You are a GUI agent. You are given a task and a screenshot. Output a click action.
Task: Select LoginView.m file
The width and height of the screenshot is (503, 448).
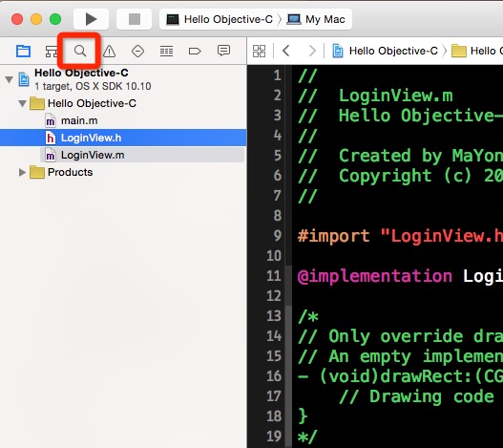(x=123, y=155)
